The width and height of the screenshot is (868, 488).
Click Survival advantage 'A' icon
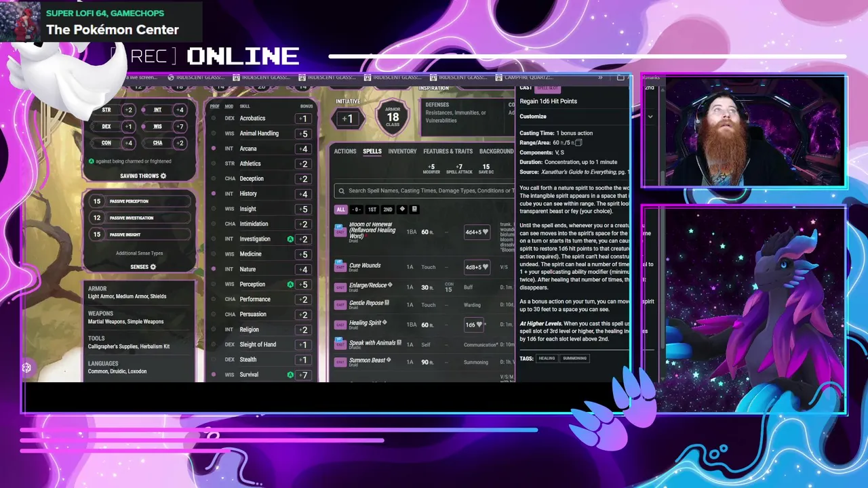(290, 375)
